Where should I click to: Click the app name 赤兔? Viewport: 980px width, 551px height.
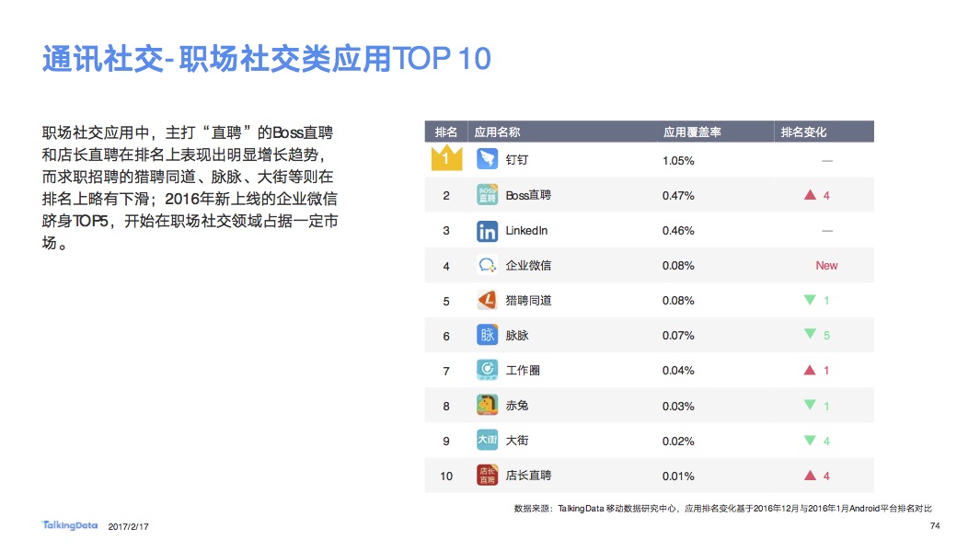click(517, 406)
